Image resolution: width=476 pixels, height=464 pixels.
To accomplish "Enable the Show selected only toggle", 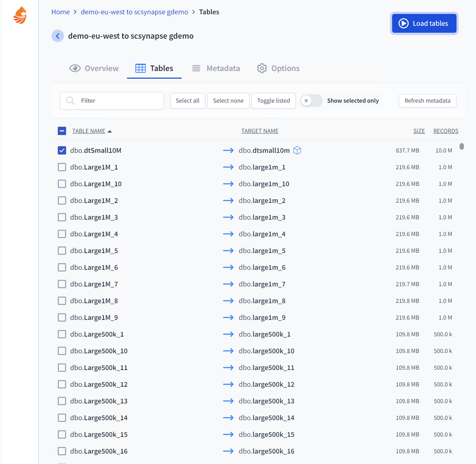I will 311,101.
